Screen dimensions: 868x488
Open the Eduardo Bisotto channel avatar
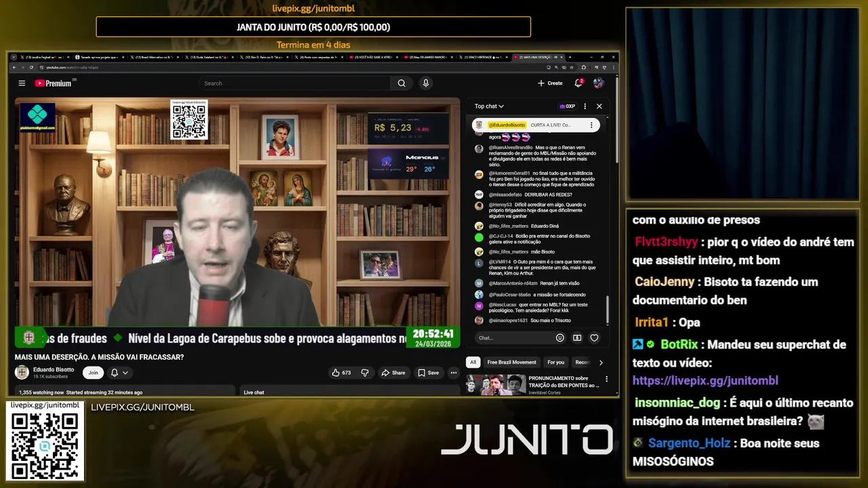click(22, 372)
